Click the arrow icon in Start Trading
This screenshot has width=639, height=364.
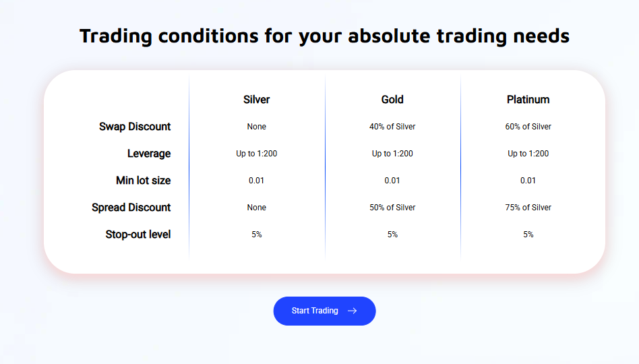[x=352, y=311]
